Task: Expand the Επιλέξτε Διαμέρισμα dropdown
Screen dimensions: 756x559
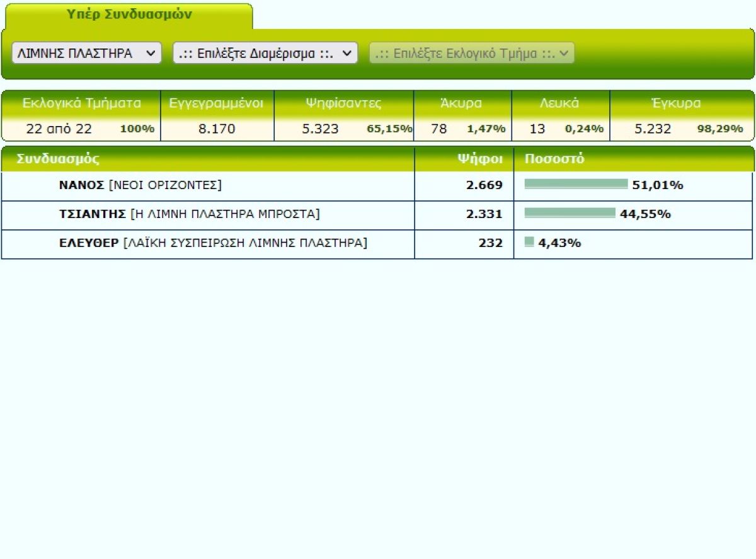Action: [265, 54]
